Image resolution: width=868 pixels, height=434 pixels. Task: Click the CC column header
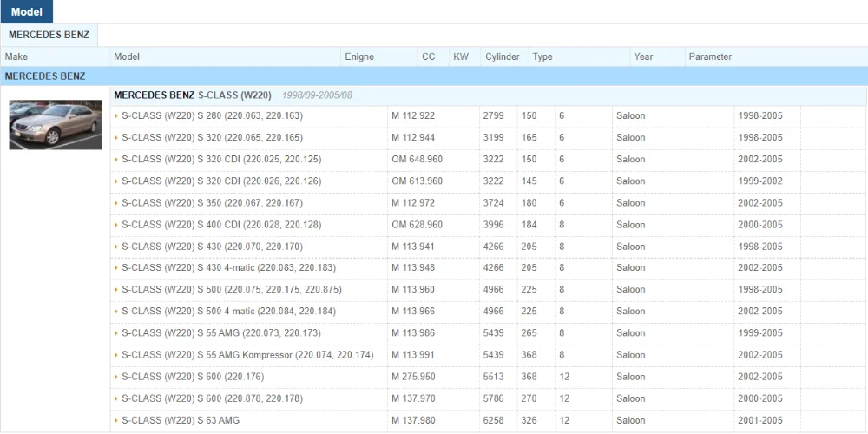tap(429, 56)
